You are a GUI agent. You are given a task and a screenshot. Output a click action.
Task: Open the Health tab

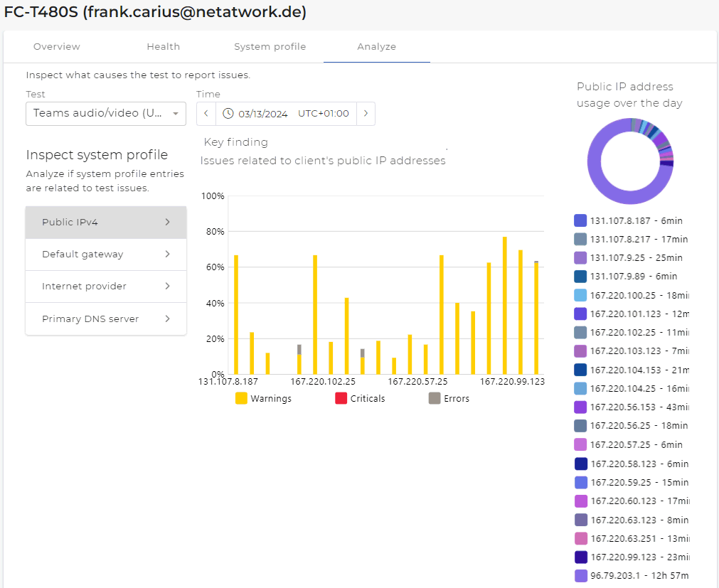click(x=164, y=47)
